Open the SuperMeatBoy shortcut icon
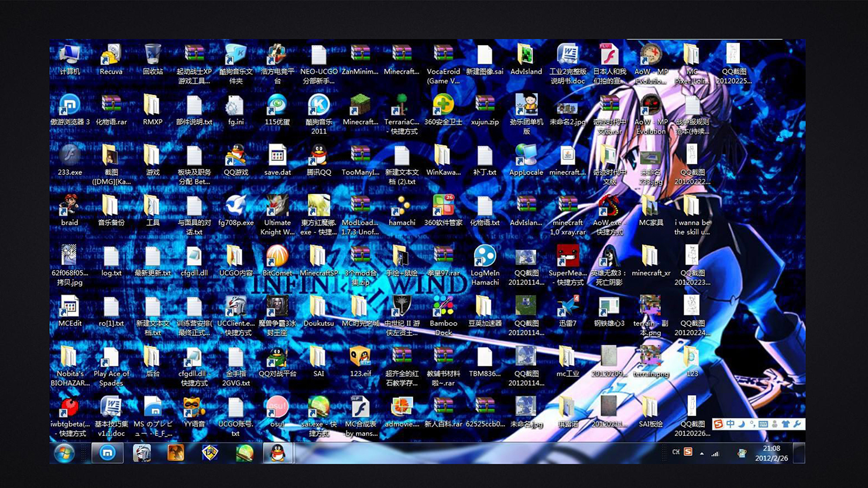This screenshot has height=488, width=868. 567,265
